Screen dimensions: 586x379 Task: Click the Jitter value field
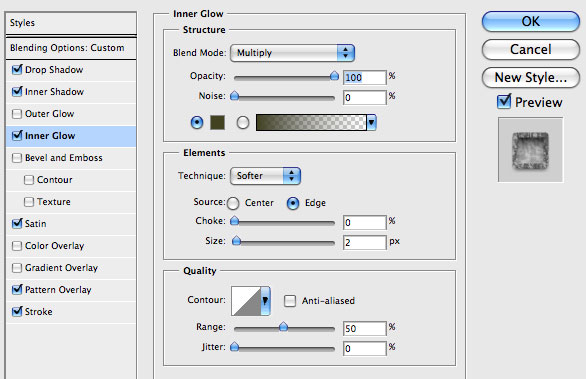[x=364, y=349]
